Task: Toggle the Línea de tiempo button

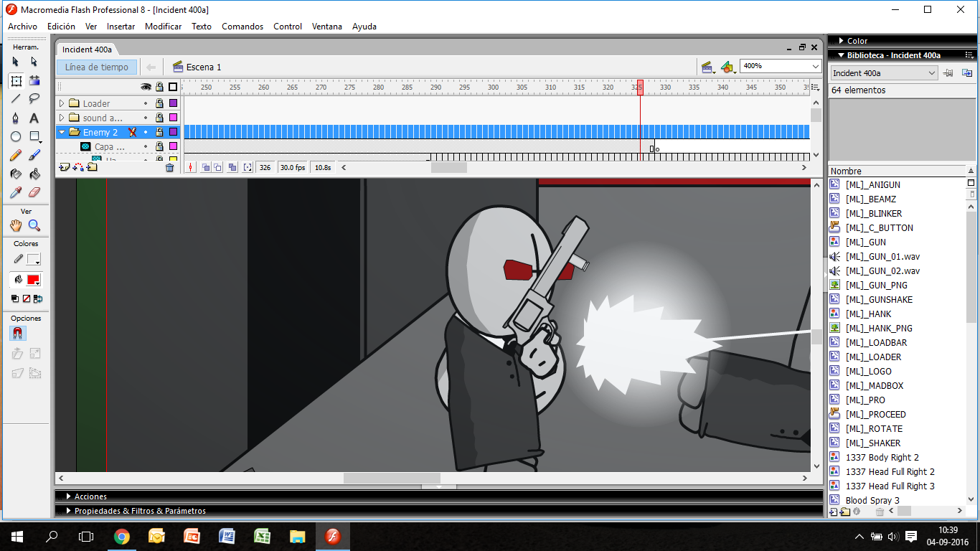Action: (97, 67)
